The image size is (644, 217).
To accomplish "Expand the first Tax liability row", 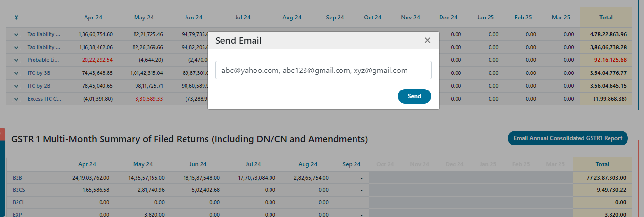I will [17, 35].
